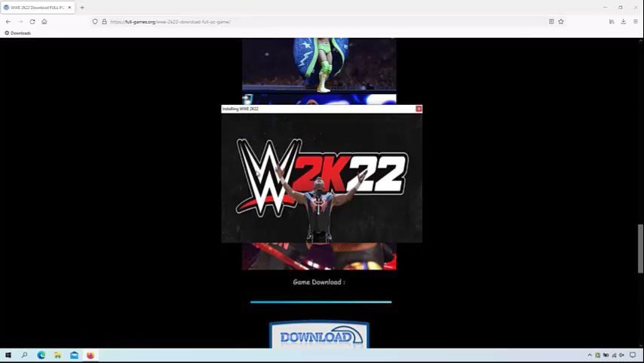Switch to Firefox in the taskbar

click(x=90, y=355)
